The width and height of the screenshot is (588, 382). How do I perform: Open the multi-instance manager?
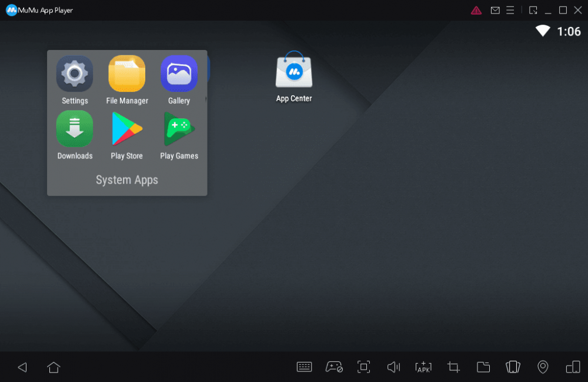point(573,367)
